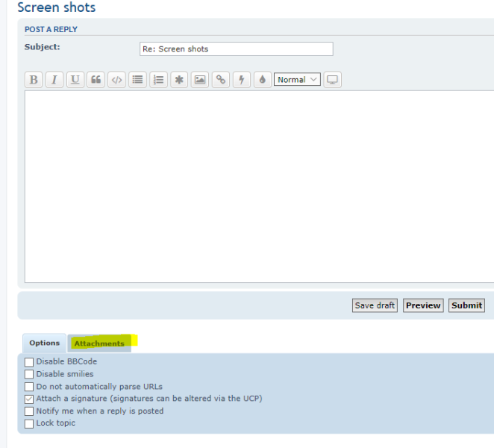This screenshot has height=448, width=494.
Task: Switch to the Attachments tab
Action: point(99,343)
